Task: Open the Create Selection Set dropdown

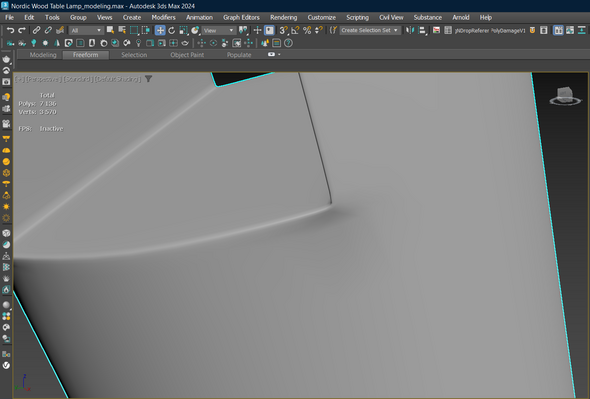Action: coord(370,30)
